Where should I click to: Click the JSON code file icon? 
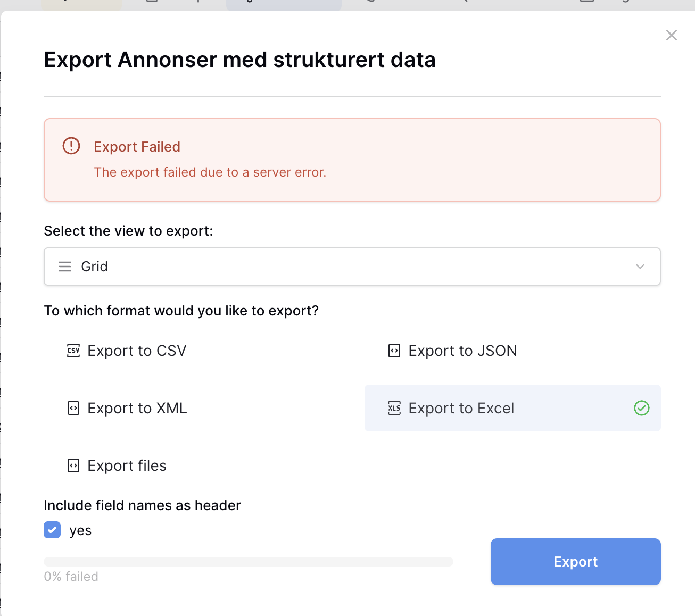(394, 351)
